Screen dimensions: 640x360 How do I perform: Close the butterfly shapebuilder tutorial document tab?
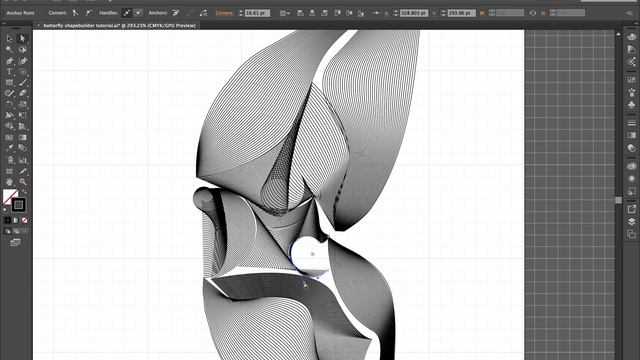pyautogui.click(x=39, y=25)
